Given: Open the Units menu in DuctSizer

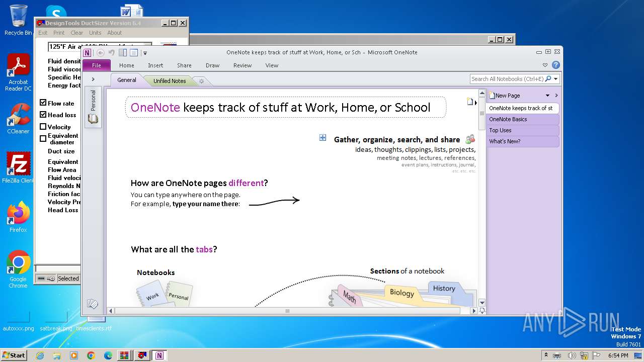Looking at the screenshot, I should tap(95, 33).
